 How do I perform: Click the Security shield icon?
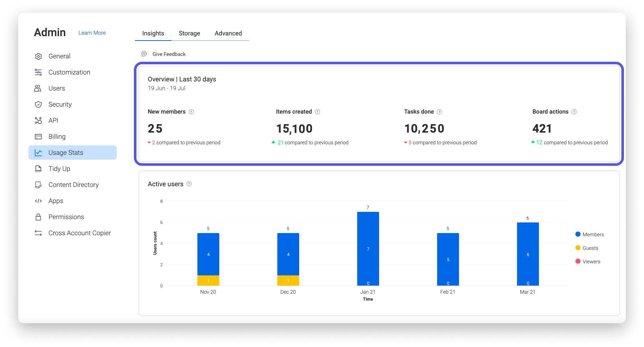[38, 104]
